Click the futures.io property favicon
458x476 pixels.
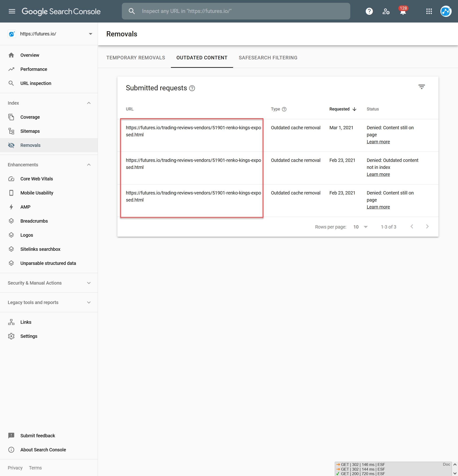point(12,34)
